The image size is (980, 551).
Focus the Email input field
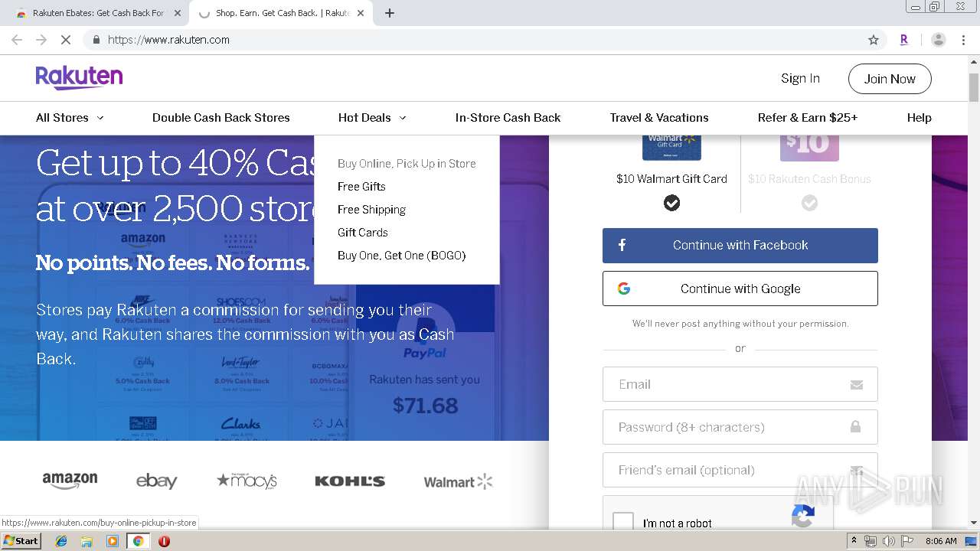[740, 384]
